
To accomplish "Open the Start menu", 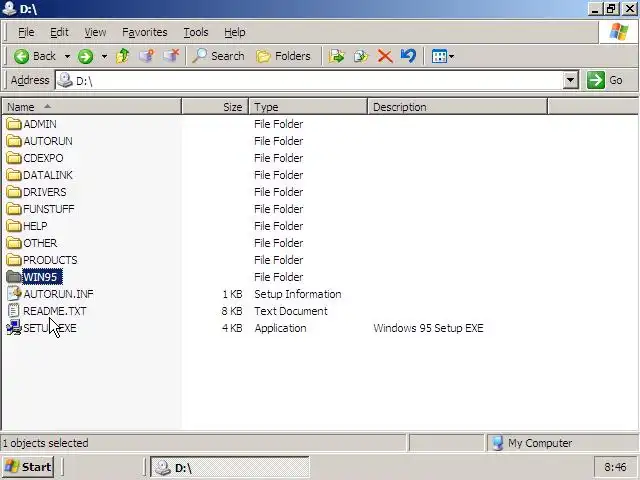I will click(28, 467).
